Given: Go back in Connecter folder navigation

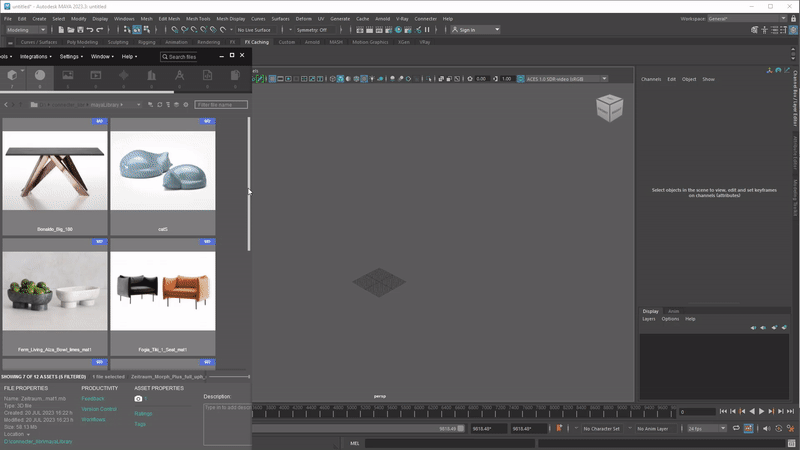Looking at the screenshot, I should coord(6,105).
